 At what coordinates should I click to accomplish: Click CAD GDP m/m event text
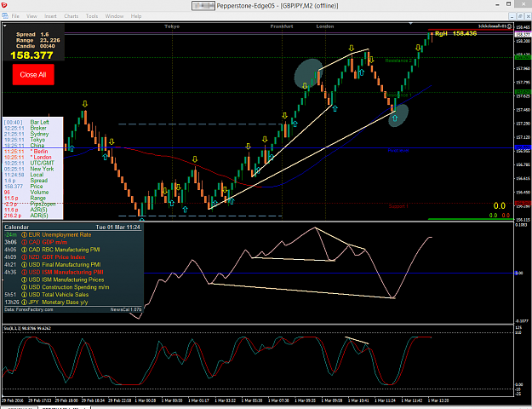[48, 242]
